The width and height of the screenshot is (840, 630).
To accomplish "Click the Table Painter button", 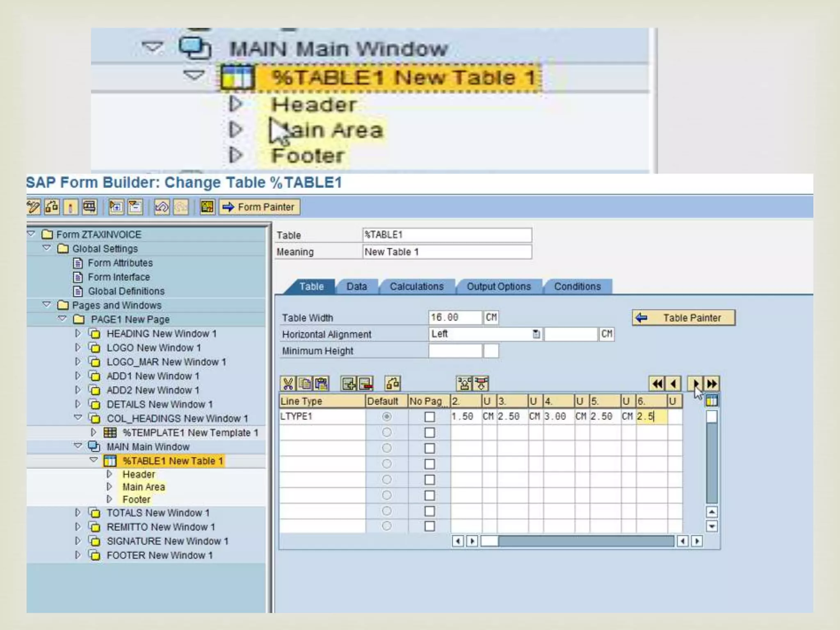I will click(x=684, y=318).
